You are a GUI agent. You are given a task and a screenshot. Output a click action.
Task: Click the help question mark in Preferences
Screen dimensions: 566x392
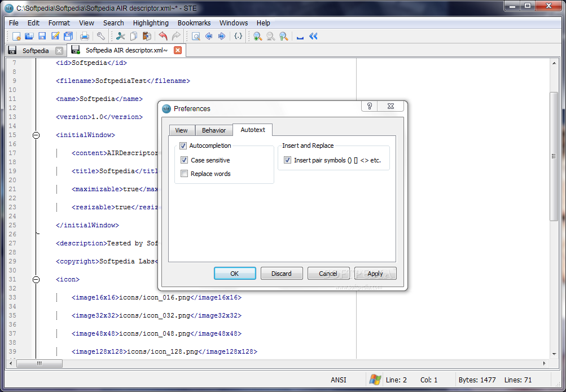pos(369,106)
